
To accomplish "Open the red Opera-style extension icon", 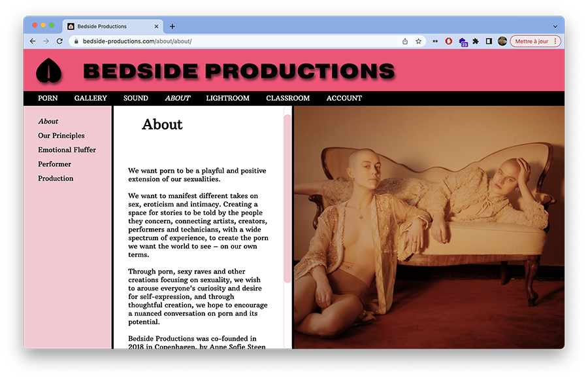I will [x=448, y=41].
